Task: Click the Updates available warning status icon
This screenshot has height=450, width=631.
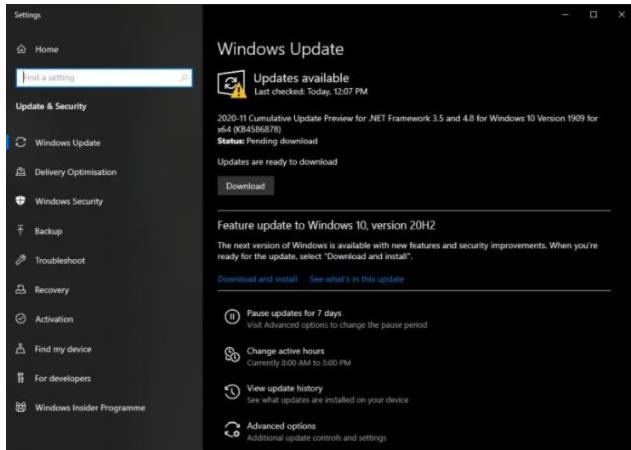Action: tap(231, 84)
